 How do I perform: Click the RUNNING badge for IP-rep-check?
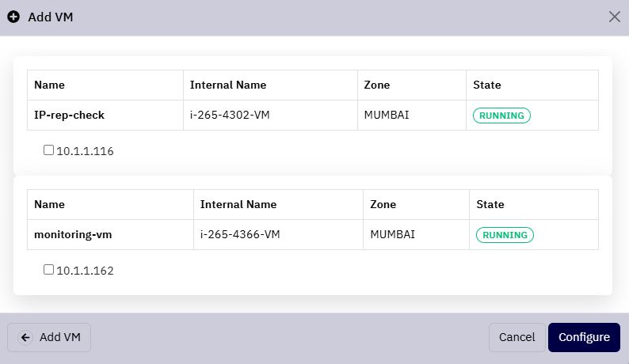coord(501,116)
